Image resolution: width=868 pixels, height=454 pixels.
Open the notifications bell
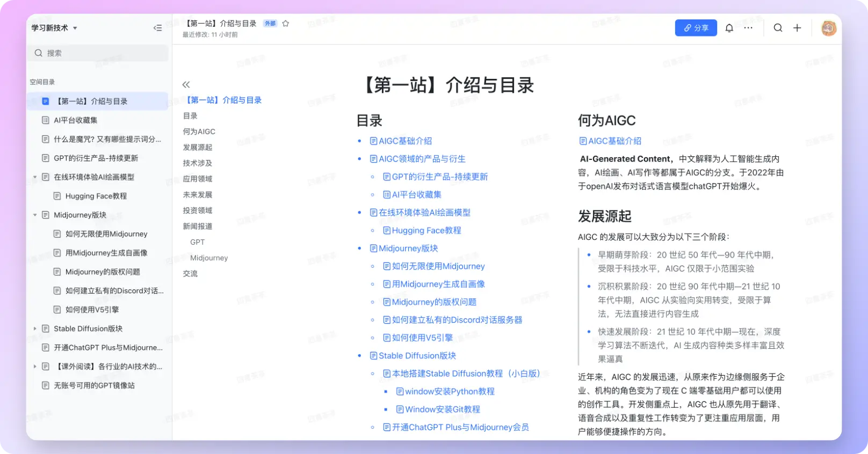pyautogui.click(x=729, y=28)
